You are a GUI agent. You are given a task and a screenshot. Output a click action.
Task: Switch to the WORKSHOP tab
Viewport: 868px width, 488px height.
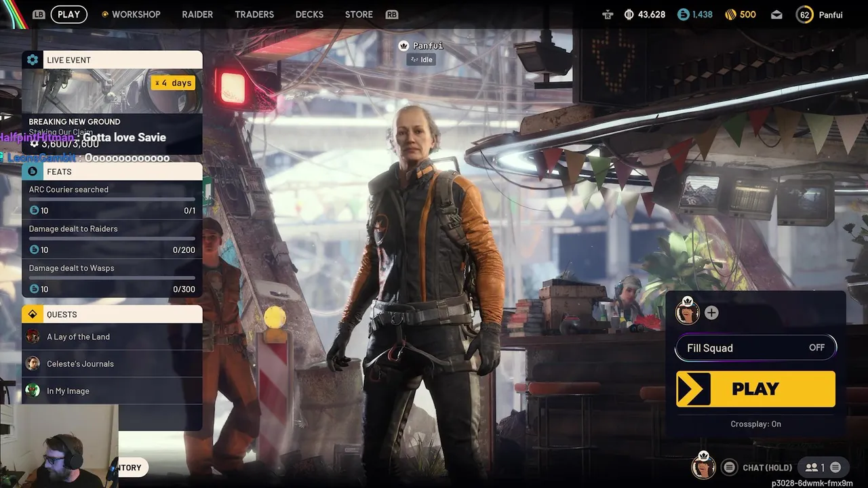[x=136, y=14]
